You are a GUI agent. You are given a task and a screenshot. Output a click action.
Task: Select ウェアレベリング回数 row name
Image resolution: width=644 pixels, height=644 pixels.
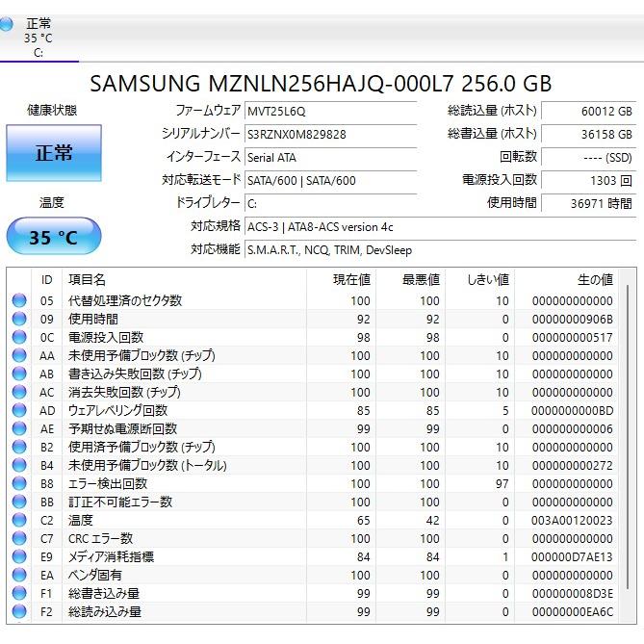[x=117, y=410]
